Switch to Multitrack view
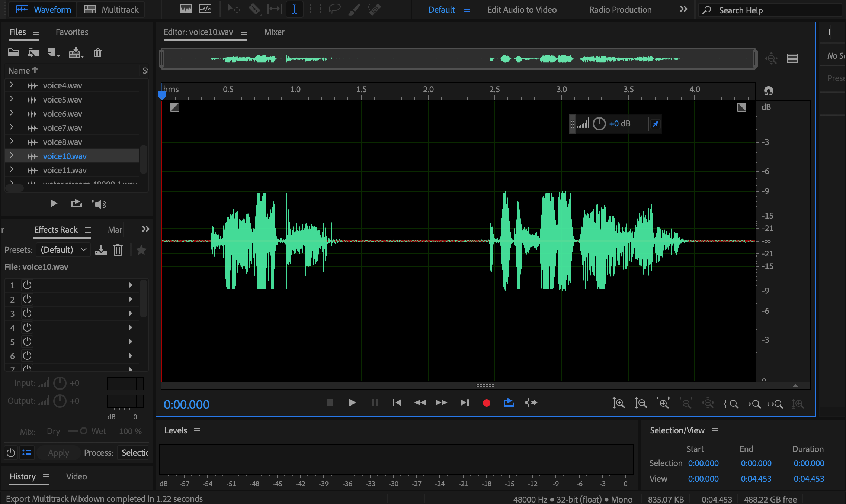Viewport: 846px width, 504px height. point(112,10)
